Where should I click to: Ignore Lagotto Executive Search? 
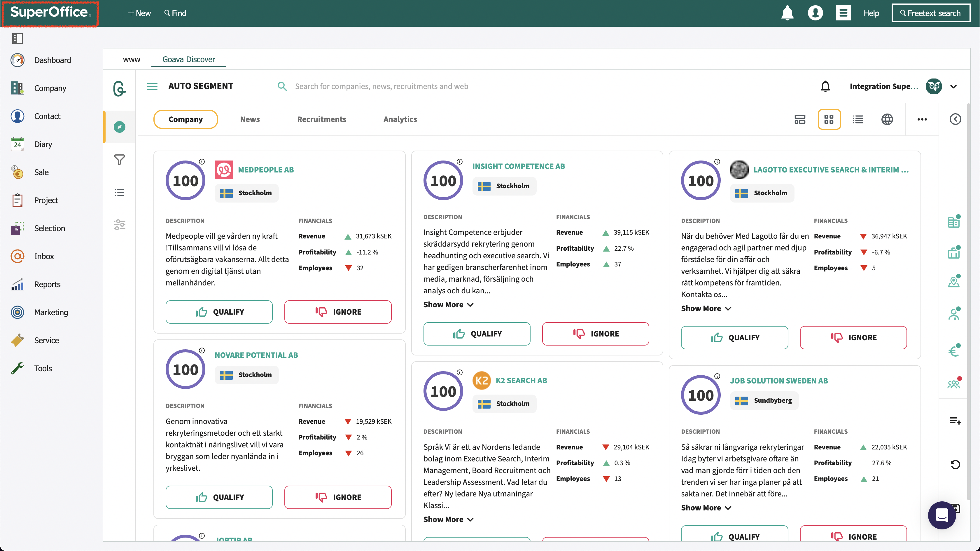click(853, 337)
